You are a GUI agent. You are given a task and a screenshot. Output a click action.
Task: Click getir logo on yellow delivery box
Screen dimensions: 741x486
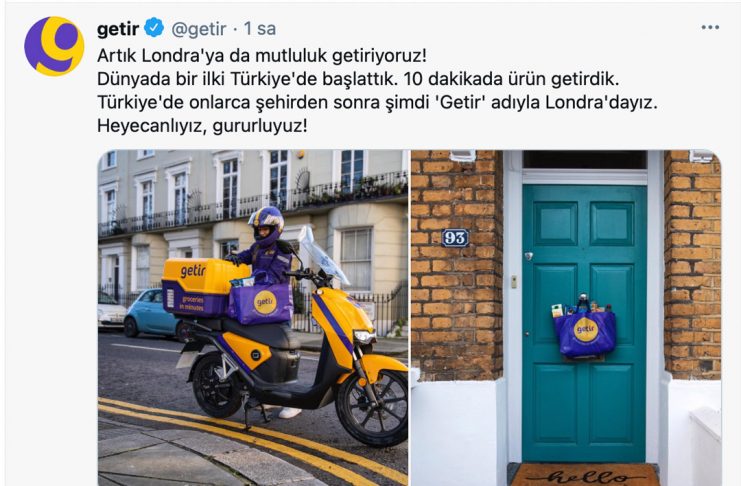click(193, 271)
